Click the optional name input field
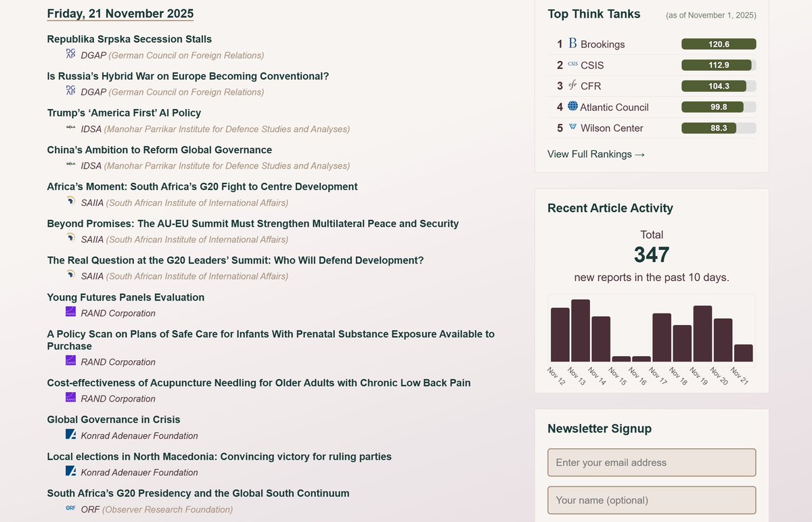The width and height of the screenshot is (812, 522). (x=651, y=500)
